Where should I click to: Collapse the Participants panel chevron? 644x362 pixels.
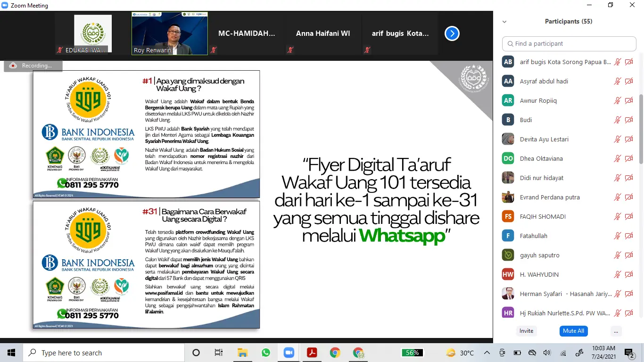point(504,22)
